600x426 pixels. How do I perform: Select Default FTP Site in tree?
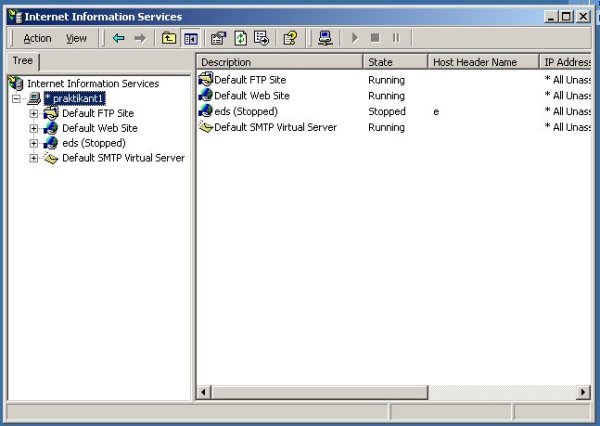click(x=98, y=113)
